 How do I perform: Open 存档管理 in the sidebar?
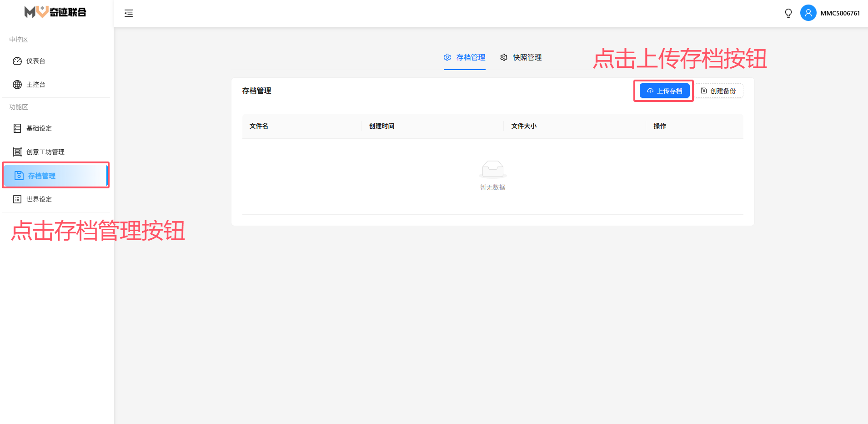click(x=42, y=176)
